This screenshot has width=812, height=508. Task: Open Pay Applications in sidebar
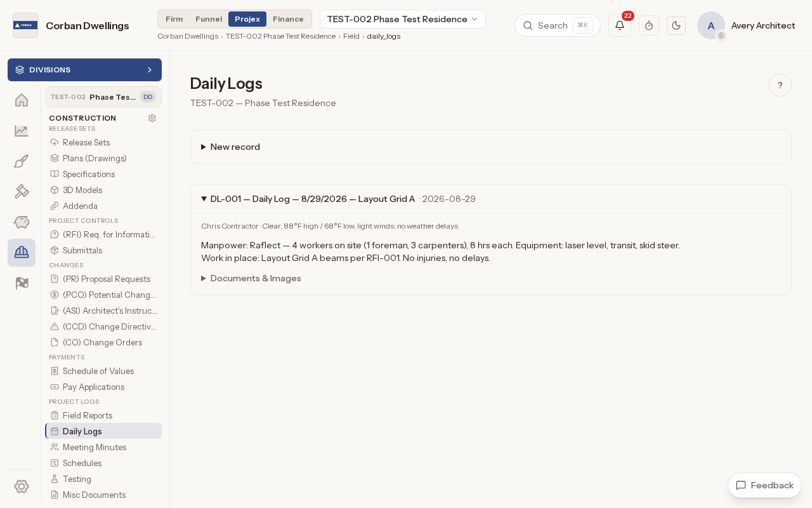pyautogui.click(x=103, y=387)
